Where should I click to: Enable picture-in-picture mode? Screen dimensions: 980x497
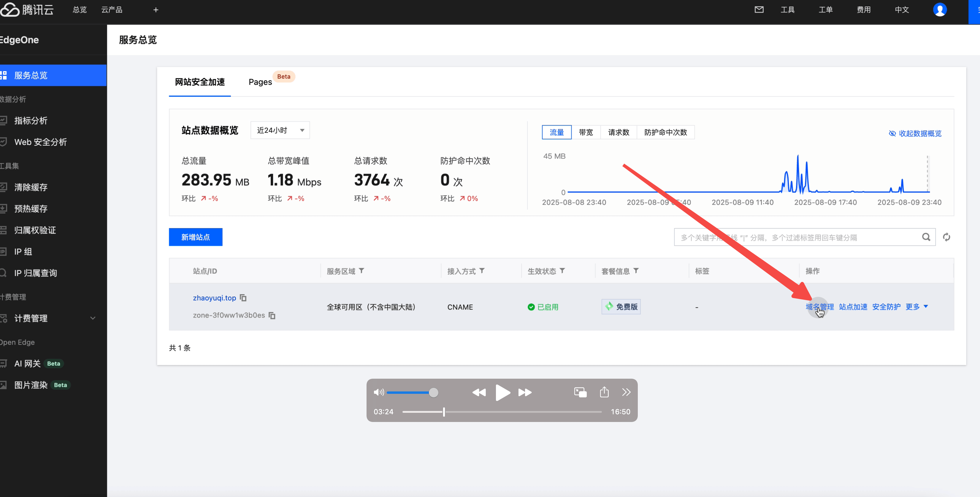(x=580, y=392)
